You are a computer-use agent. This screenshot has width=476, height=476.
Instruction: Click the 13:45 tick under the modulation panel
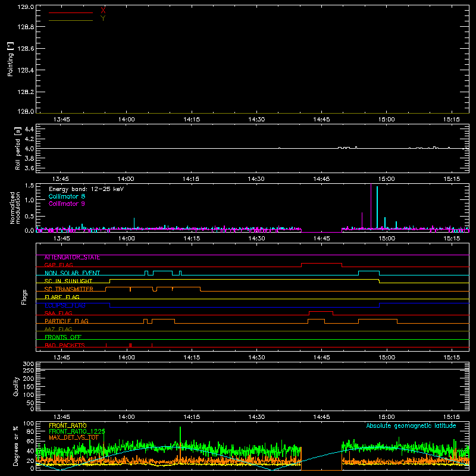62,239
